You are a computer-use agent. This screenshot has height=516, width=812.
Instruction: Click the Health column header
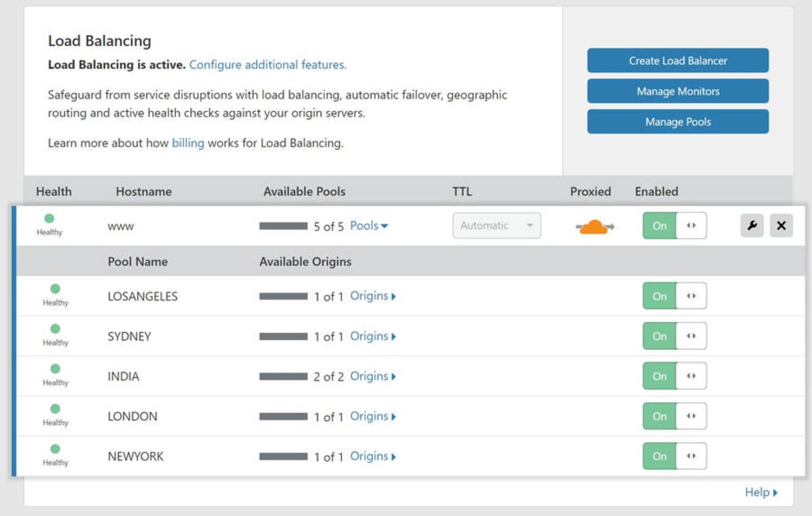[x=54, y=192]
